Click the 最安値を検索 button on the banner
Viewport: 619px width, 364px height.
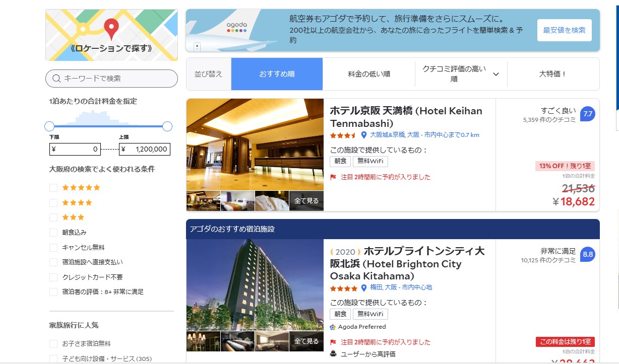tap(564, 30)
